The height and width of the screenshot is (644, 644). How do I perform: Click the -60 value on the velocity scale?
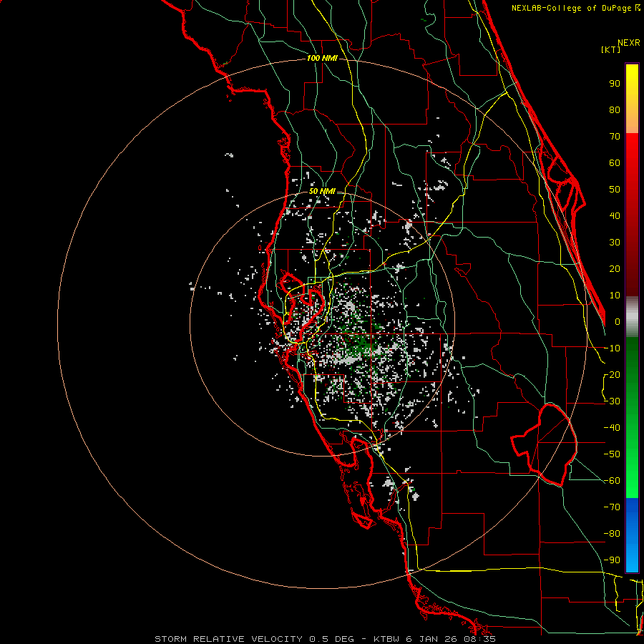[612, 481]
